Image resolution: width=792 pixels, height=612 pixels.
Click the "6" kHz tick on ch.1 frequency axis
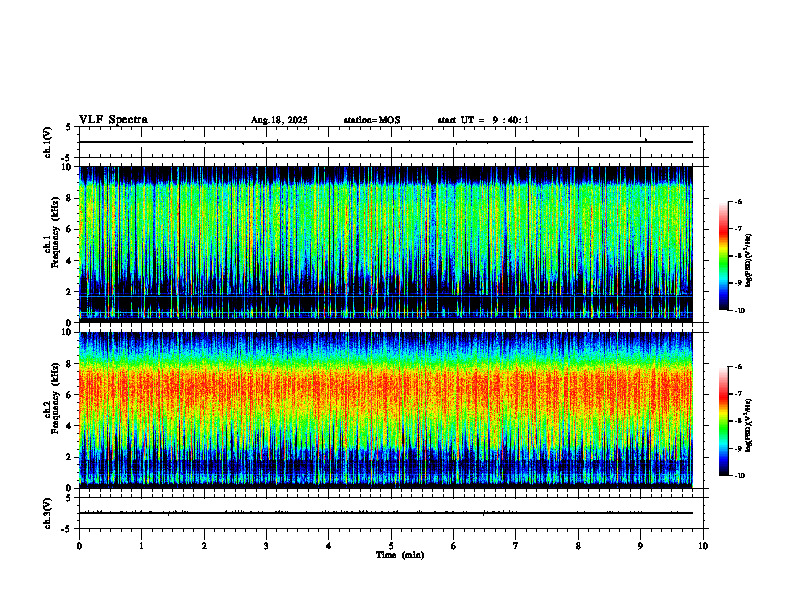[x=70, y=229]
